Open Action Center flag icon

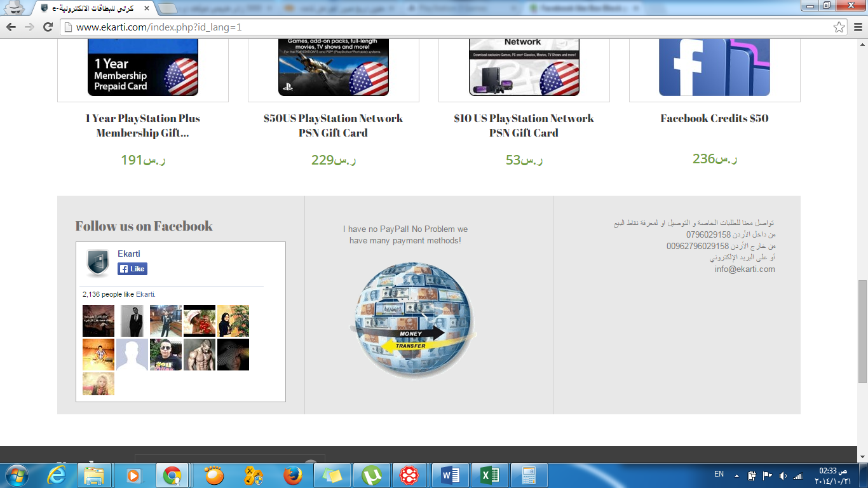click(767, 475)
